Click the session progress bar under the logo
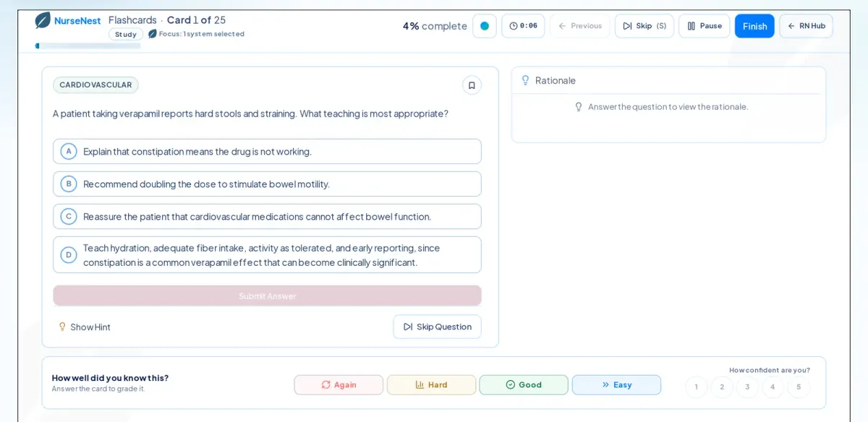The width and height of the screenshot is (868, 422). coord(88,46)
